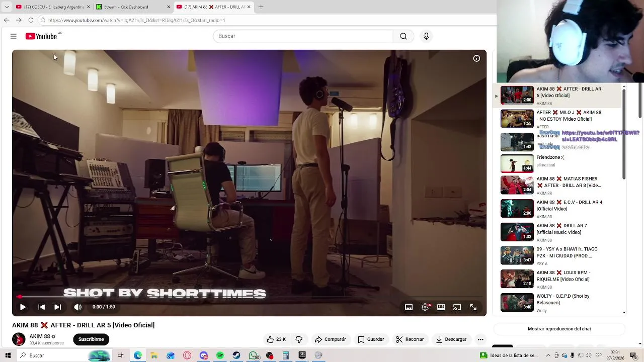Open WhatsApp from taskbar
Viewport: 644px width, 362px height.
[253, 355]
